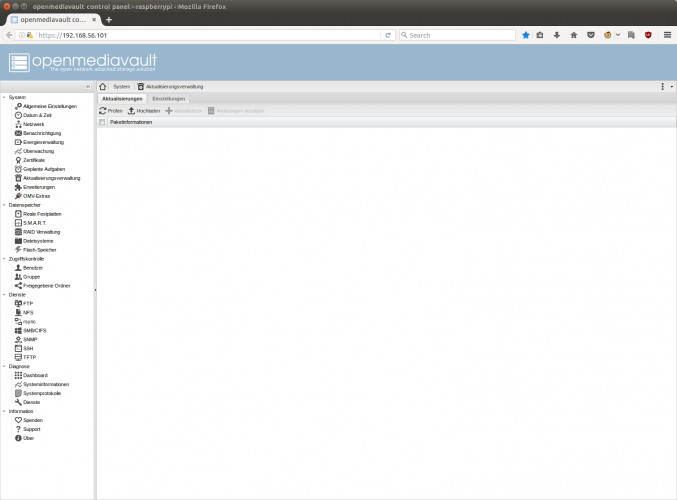Open RAID Verwaltung page
The image size is (677, 500).
pos(38,232)
